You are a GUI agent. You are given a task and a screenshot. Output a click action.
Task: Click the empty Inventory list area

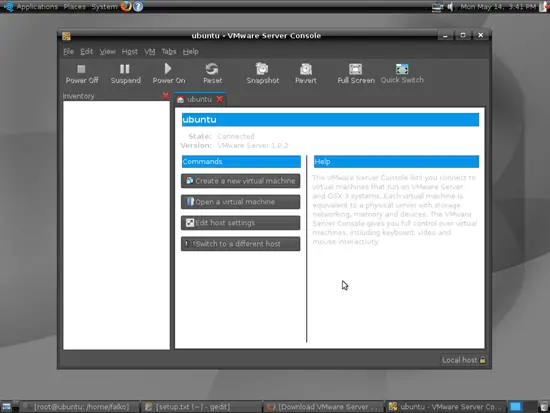point(116,225)
